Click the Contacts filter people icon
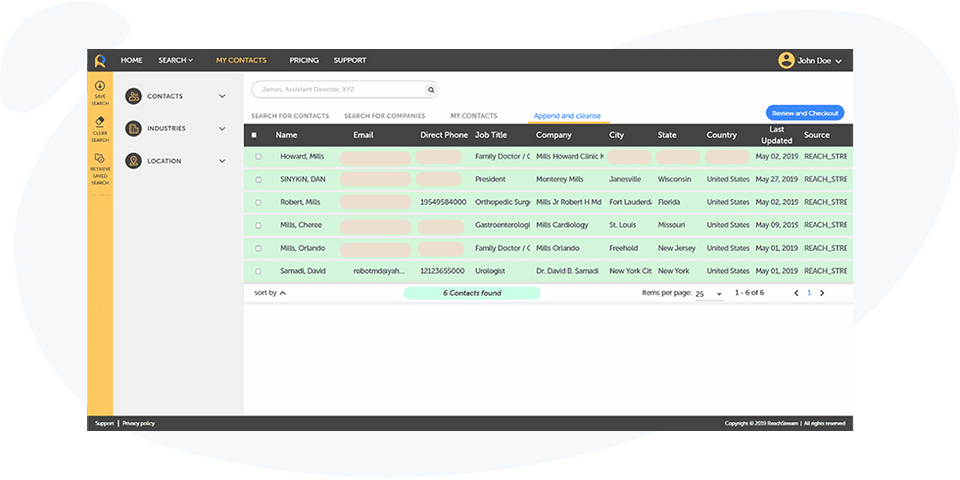 (133, 96)
